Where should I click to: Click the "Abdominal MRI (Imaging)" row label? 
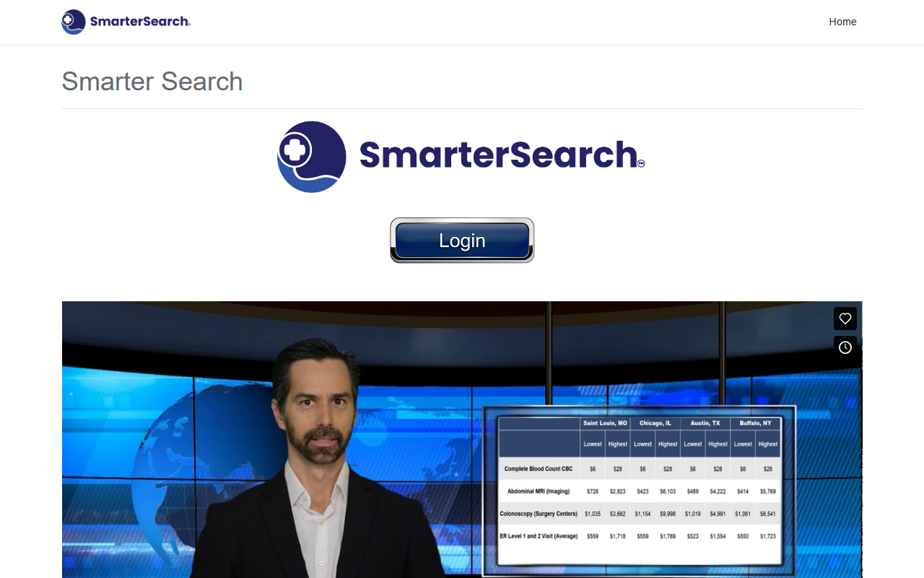(539, 491)
